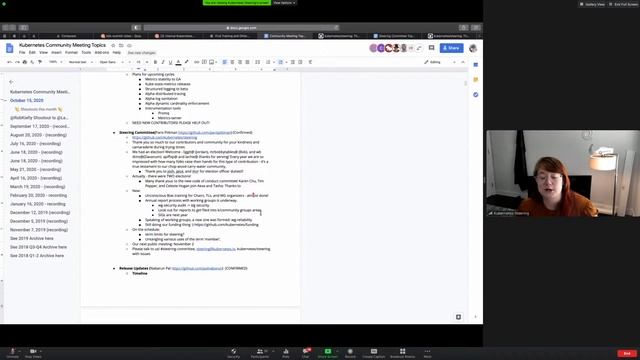Viewport: 640px width, 360px height.
Task: Open See 2019 Archive here outline item
Action: point(32,238)
